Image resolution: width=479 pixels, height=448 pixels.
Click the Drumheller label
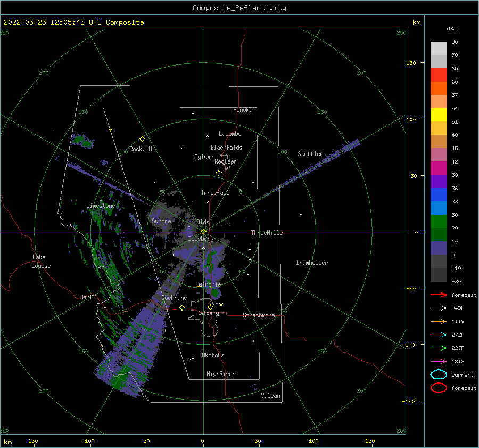(312, 263)
